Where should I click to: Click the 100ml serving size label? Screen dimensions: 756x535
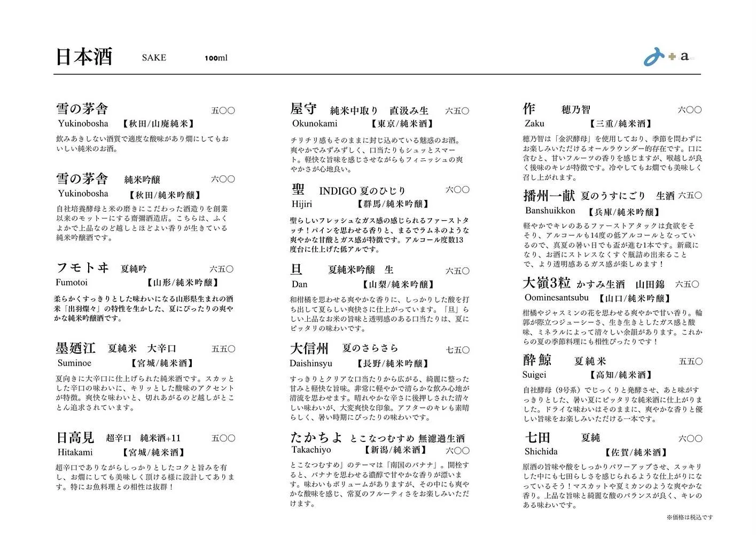point(216,58)
